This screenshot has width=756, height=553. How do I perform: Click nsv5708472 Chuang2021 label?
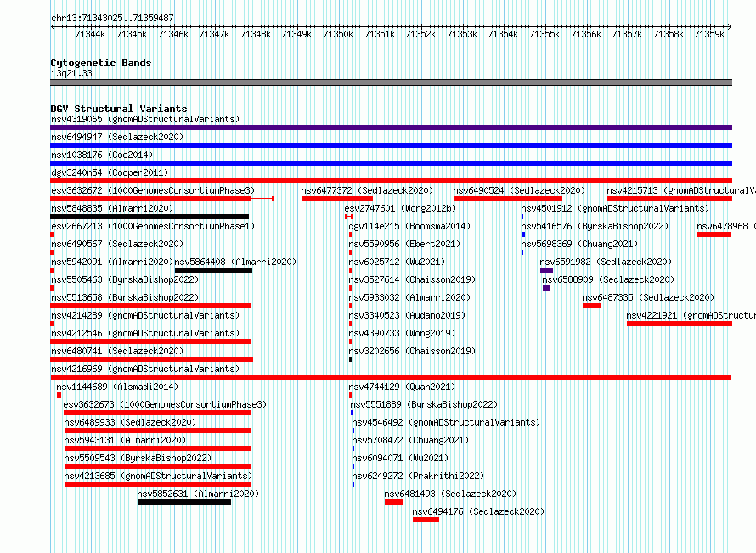point(410,440)
